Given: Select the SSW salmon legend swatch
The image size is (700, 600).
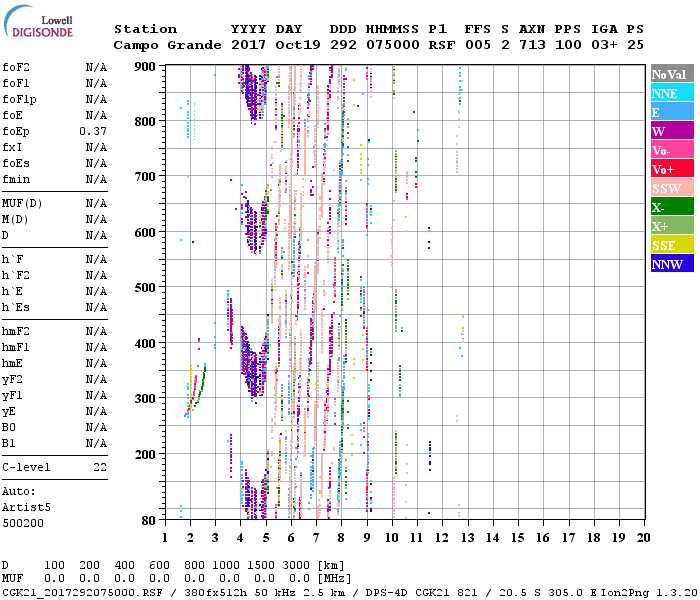Looking at the screenshot, I should 672,188.
